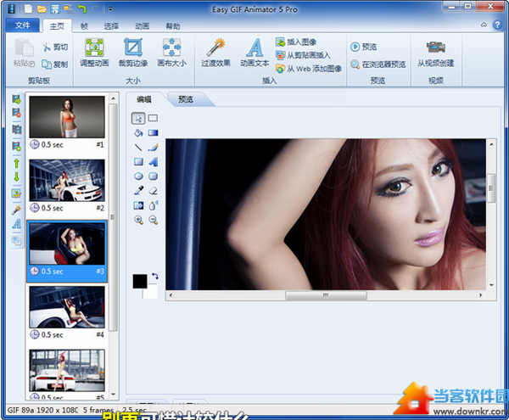
Task: Select the paint bucket fill tool
Action: (x=139, y=132)
